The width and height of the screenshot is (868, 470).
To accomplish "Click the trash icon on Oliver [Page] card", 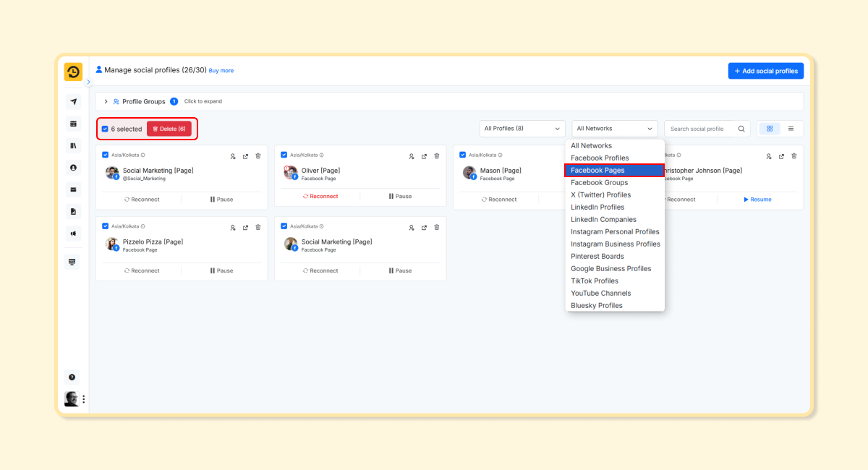I will point(437,156).
